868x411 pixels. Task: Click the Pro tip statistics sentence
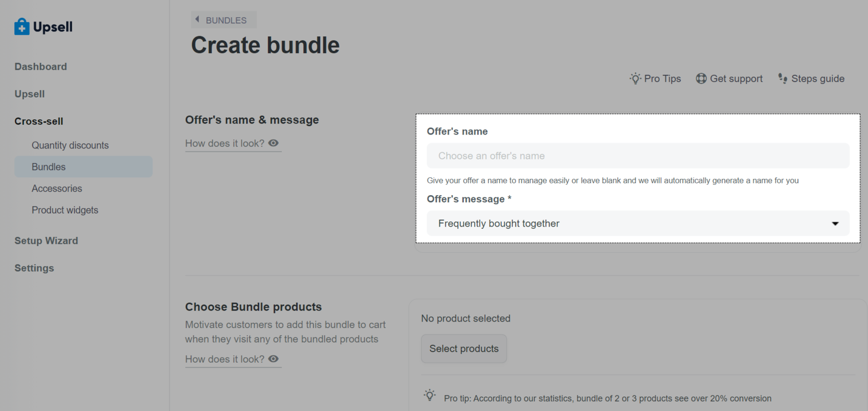[608, 399]
